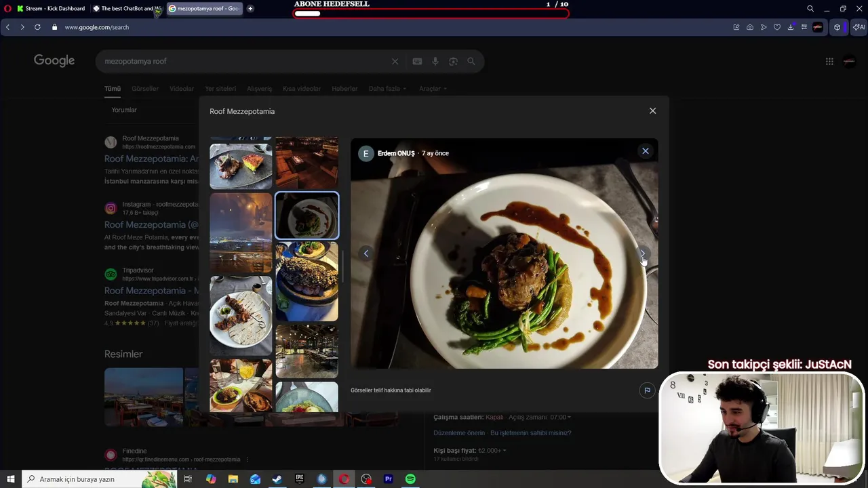Viewport: 868px width, 488px height.
Task: Go to the previous photo
Action: [366, 253]
